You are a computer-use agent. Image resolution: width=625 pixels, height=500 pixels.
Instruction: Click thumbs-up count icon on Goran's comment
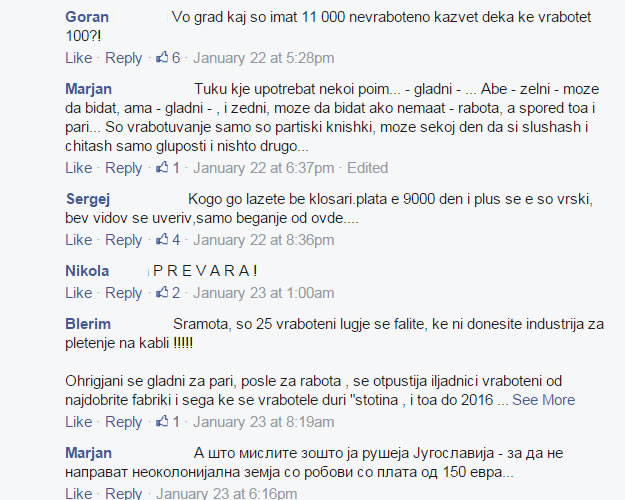163,58
